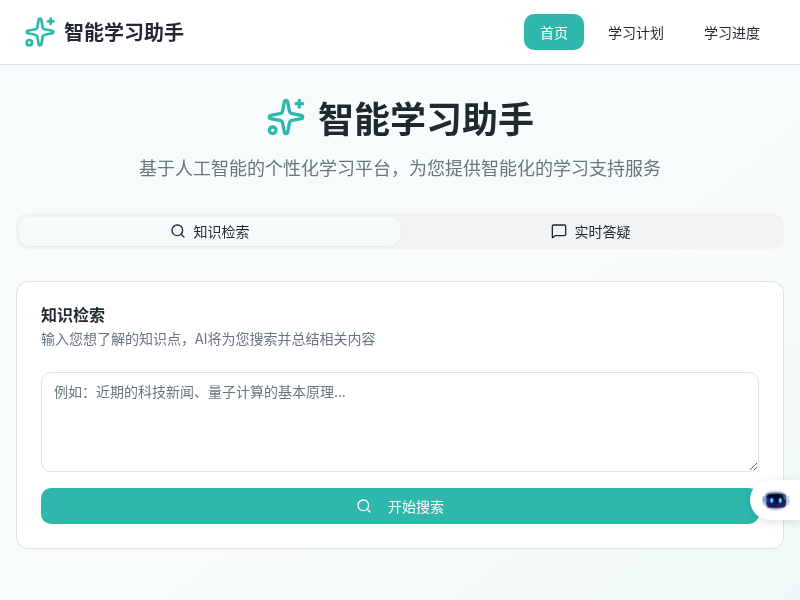
Task: Focus the knowledge query text input area
Action: pos(400,420)
